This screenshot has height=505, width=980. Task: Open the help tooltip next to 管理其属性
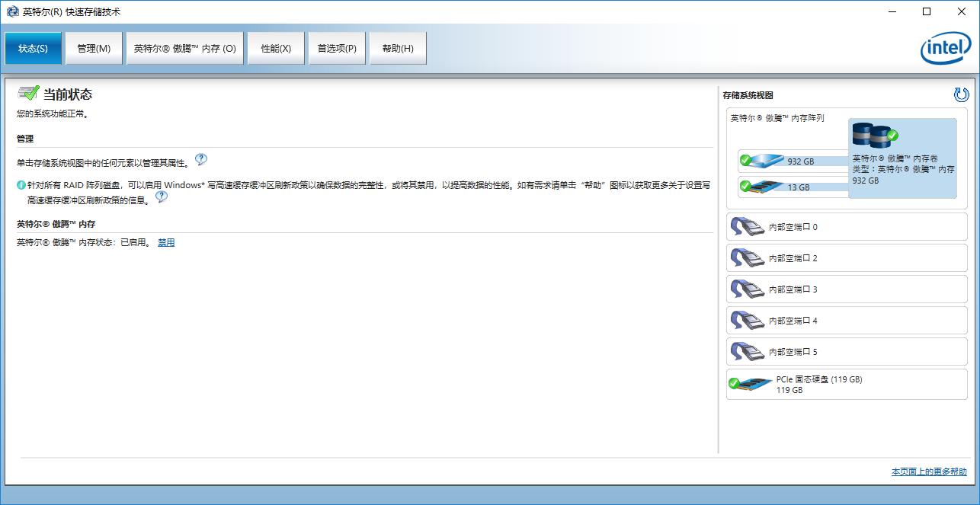[200, 161]
